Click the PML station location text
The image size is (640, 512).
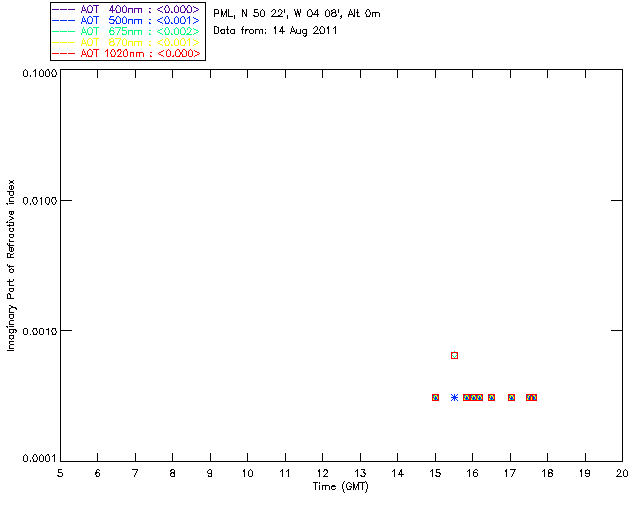pos(297,14)
